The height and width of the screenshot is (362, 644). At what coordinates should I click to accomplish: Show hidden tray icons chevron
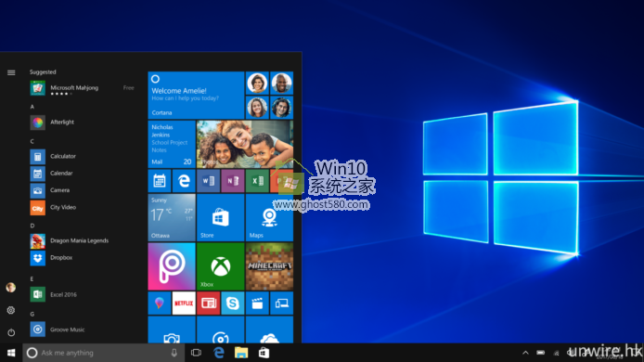click(x=525, y=353)
